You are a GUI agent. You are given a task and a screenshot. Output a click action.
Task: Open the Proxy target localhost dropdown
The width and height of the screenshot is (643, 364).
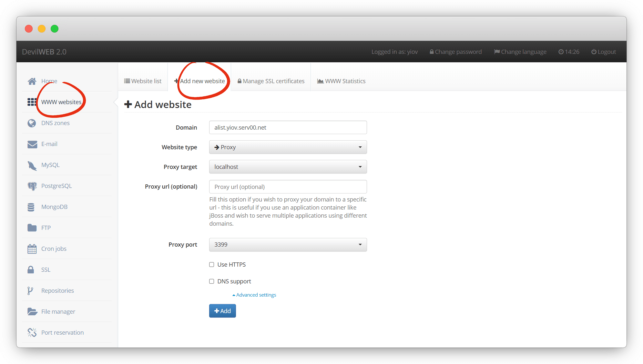click(x=288, y=167)
